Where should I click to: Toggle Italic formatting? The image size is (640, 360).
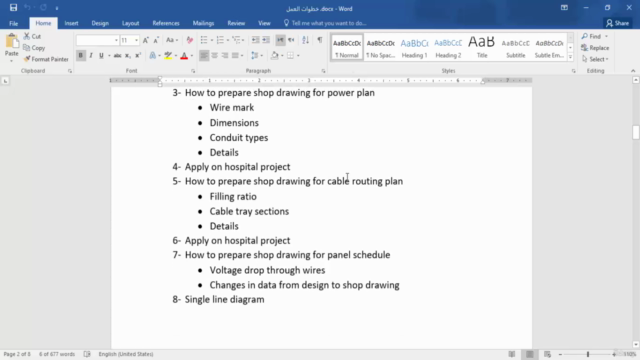tap(91, 56)
